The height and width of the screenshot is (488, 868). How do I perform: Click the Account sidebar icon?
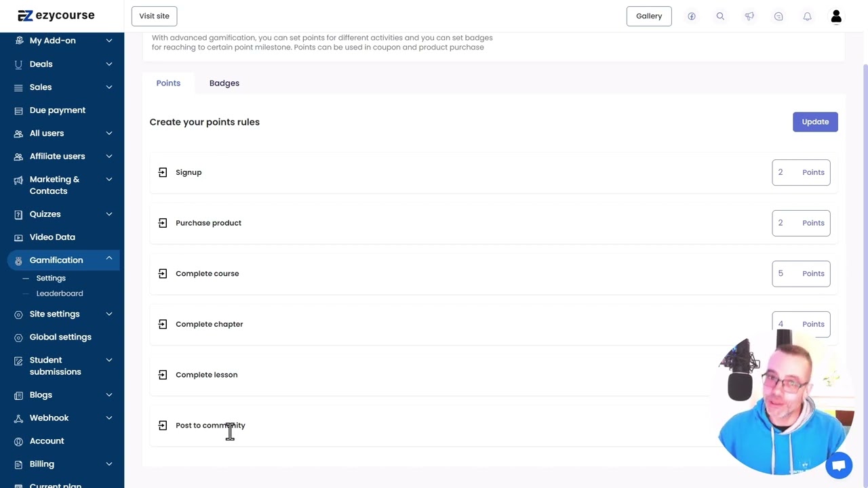point(18,441)
